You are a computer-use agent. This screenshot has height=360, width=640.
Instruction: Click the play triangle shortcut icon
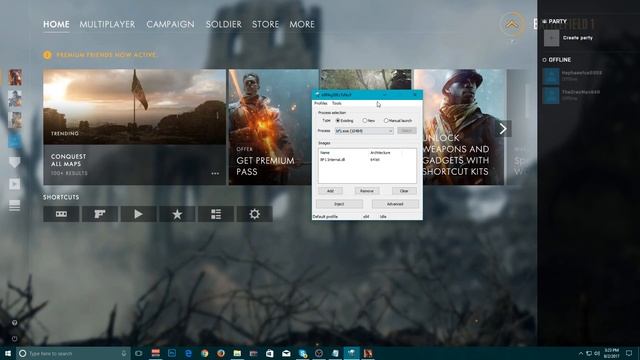(x=138, y=214)
